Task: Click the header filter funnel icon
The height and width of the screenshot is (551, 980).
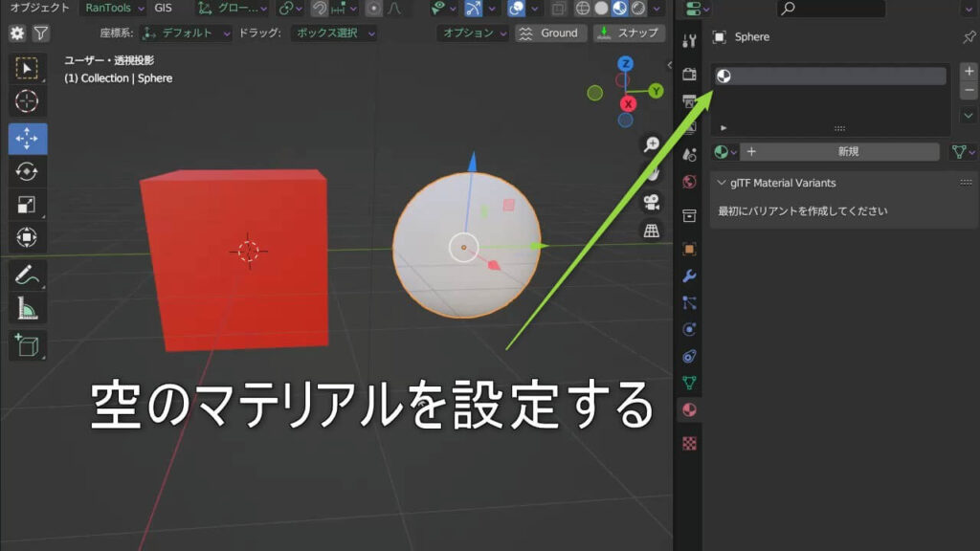Action: pyautogui.click(x=40, y=33)
